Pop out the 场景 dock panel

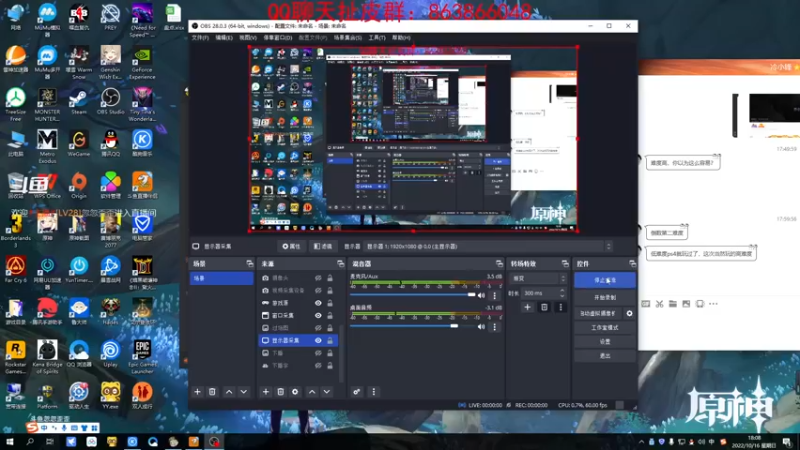249,264
